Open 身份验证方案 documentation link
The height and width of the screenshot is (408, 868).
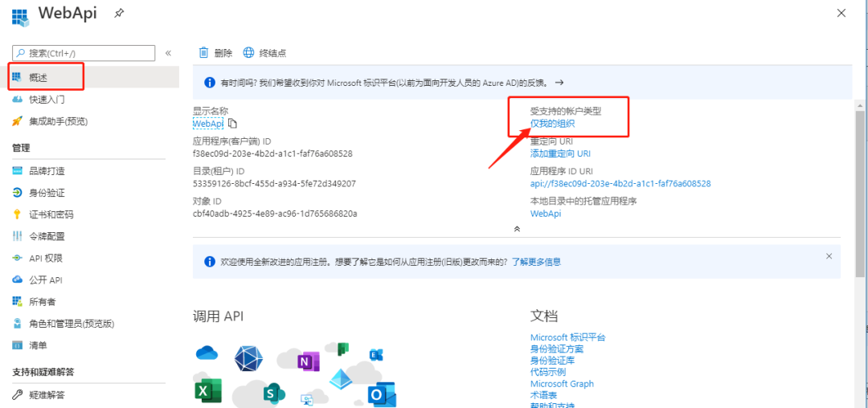(x=557, y=349)
